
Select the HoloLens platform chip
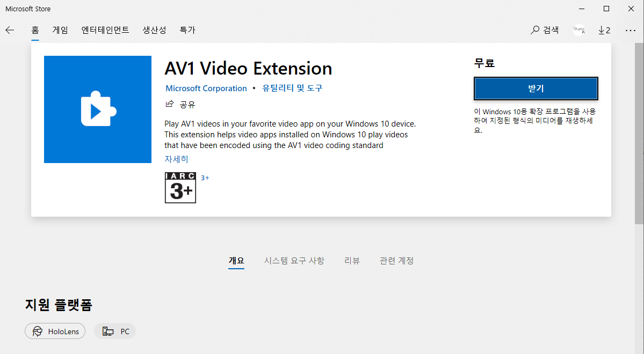(x=55, y=331)
